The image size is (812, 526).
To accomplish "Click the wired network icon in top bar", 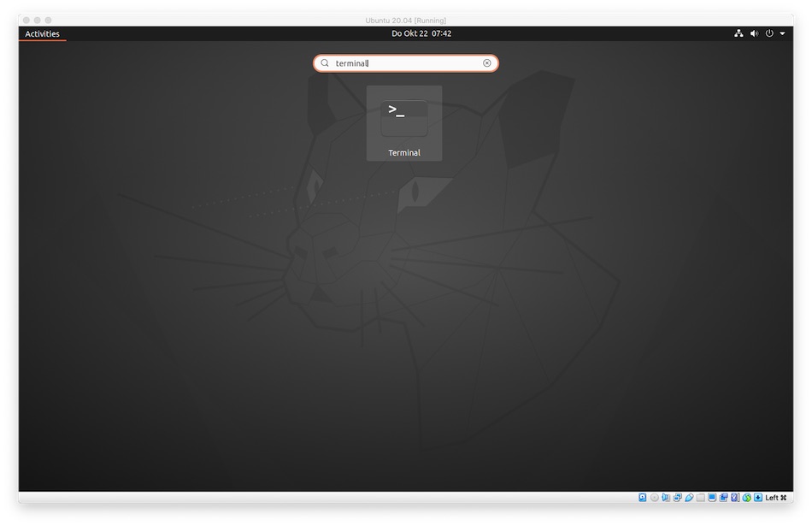I will click(738, 34).
